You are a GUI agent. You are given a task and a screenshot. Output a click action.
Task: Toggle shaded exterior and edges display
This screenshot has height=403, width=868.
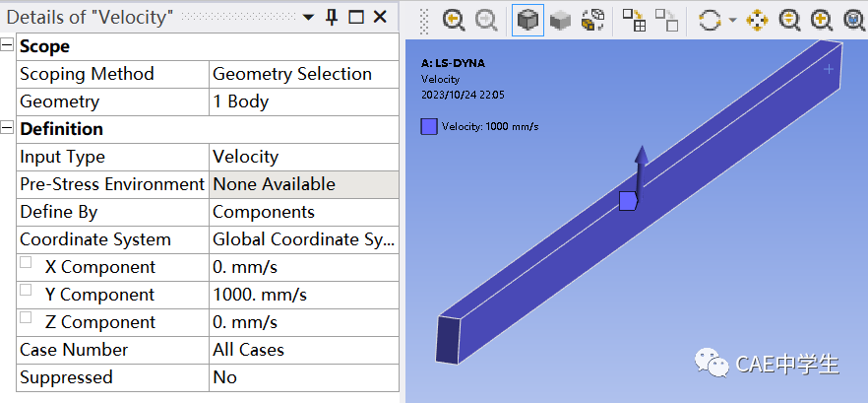pyautogui.click(x=527, y=21)
